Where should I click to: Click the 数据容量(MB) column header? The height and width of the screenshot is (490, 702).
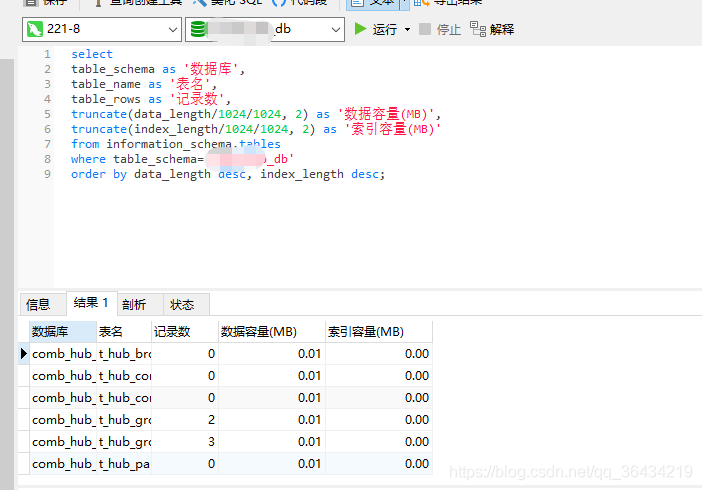(272, 332)
